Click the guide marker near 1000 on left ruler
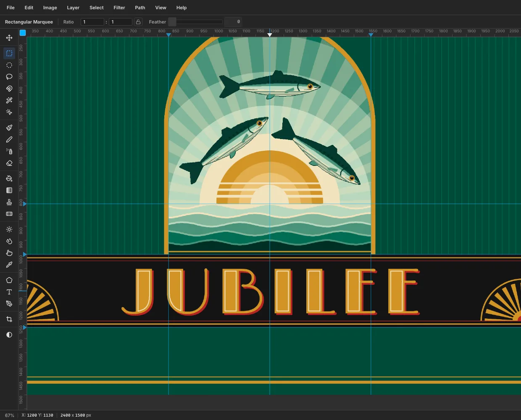The width and height of the screenshot is (521, 420). point(25,255)
